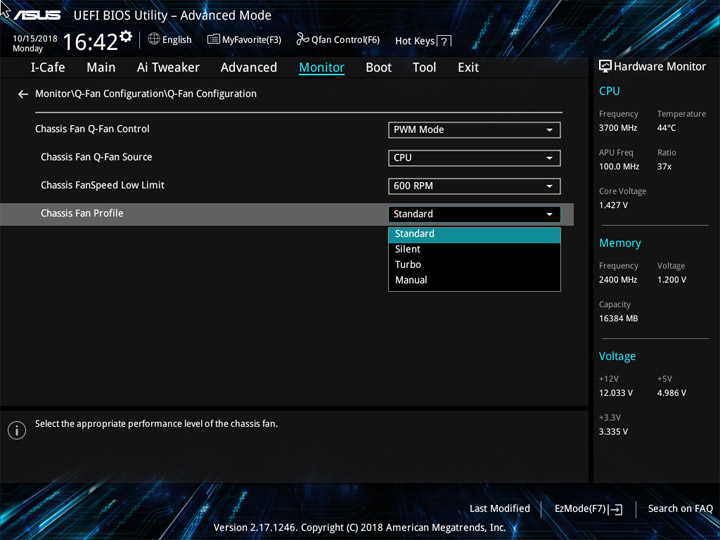Click the Hot Keys label
The height and width of the screenshot is (540, 720).
(415, 41)
